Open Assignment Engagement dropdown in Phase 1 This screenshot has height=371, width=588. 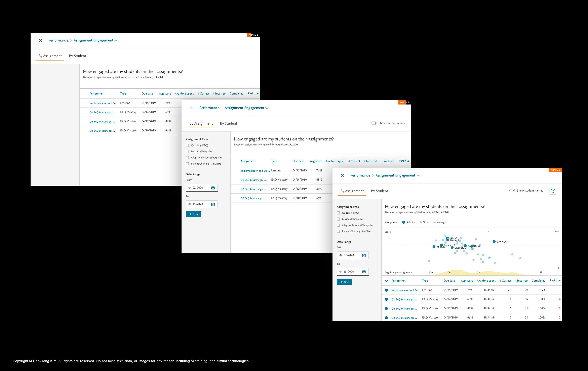[116, 41]
